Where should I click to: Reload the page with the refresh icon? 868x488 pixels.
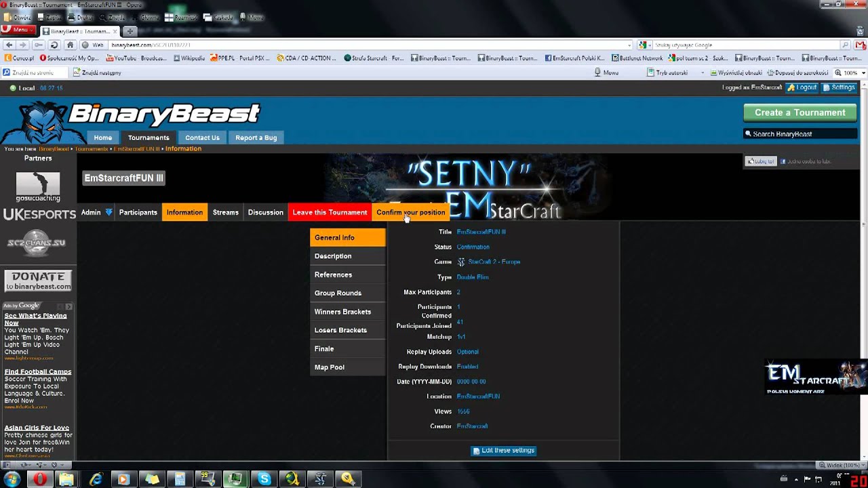(x=54, y=45)
